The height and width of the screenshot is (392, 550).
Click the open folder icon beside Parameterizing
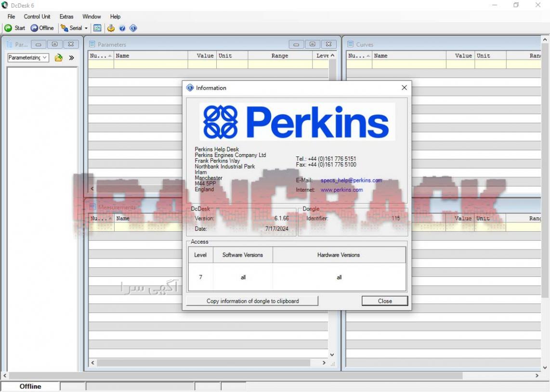click(x=59, y=58)
